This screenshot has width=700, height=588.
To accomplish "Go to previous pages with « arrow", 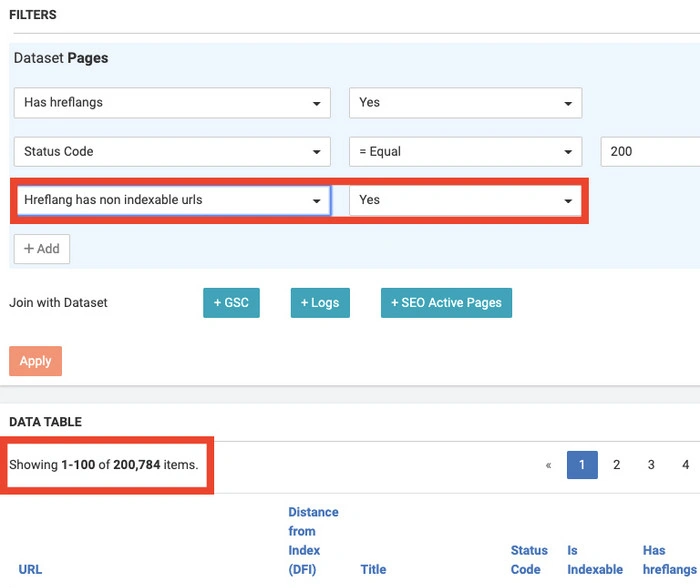I will point(548,465).
